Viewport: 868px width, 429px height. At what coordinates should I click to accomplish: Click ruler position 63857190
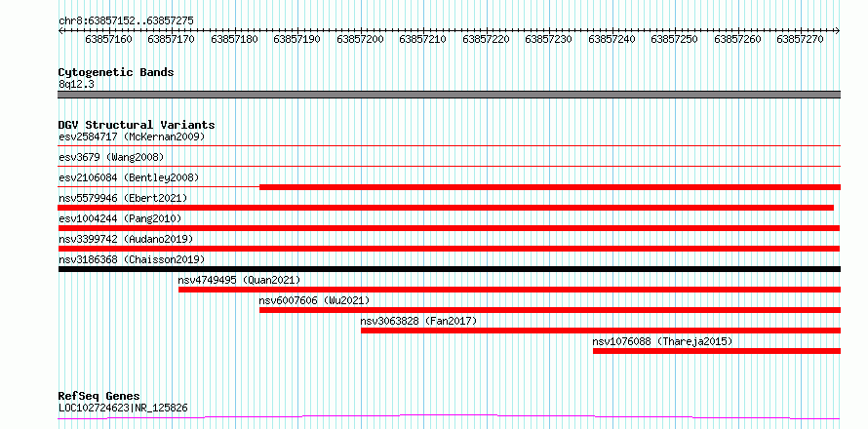(x=297, y=40)
